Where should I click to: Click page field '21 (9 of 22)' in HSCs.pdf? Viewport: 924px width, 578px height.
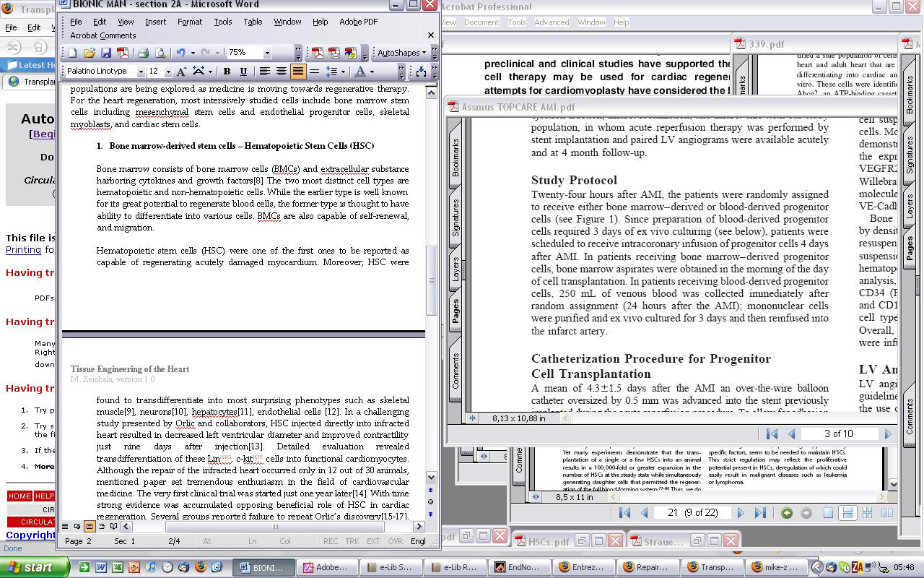pos(693,513)
